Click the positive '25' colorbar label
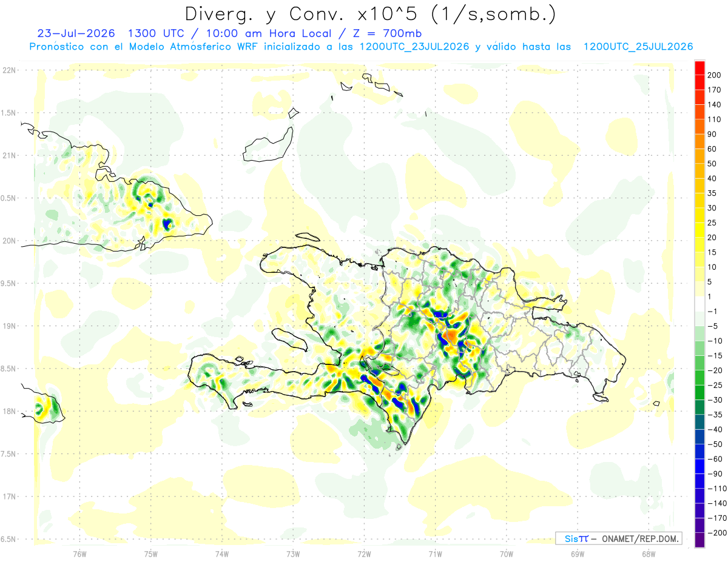 713,222
